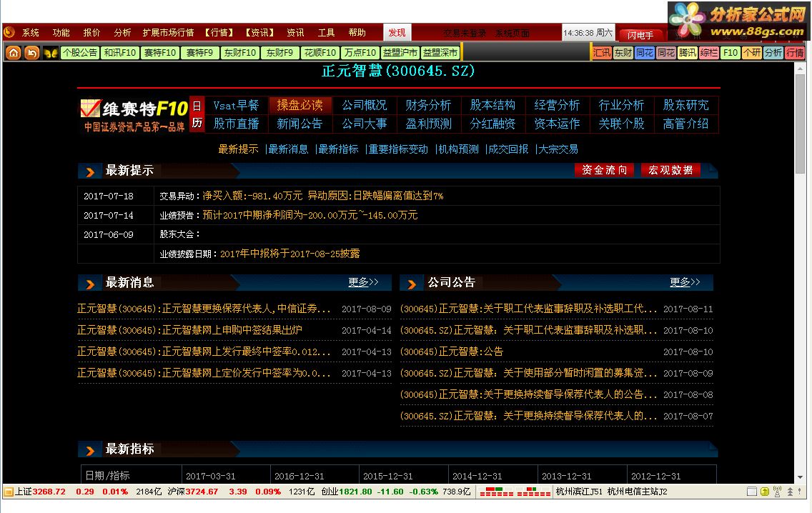Switch to 赛特F10 data source
This screenshot has width=812, height=513.
160,52
